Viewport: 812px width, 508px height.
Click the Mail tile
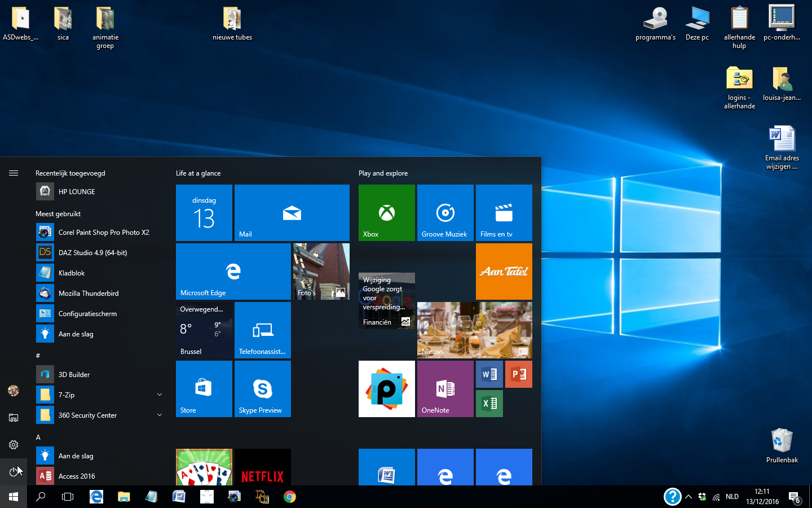[x=292, y=213]
